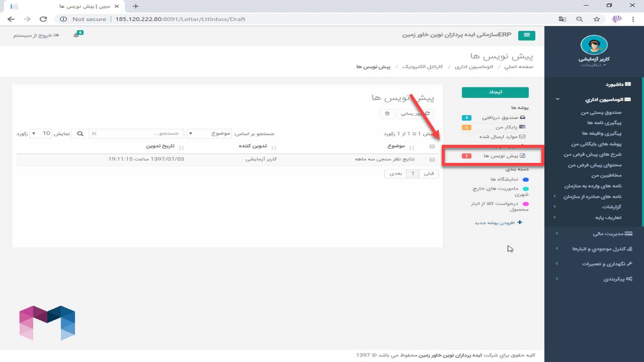Image resolution: width=644 pixels, height=362 pixels.
Task: Click the green hamburger menu toggle
Action: coord(527,35)
